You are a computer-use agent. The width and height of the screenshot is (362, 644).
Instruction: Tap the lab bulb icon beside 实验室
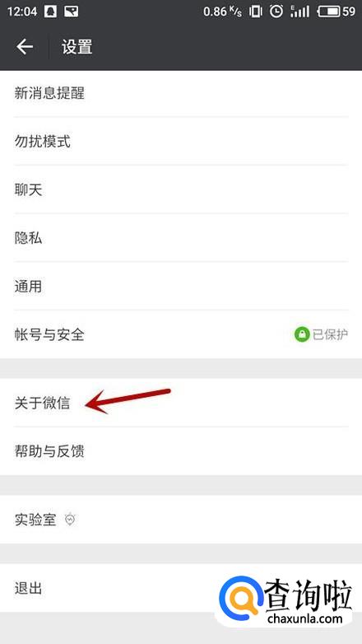[70, 520]
